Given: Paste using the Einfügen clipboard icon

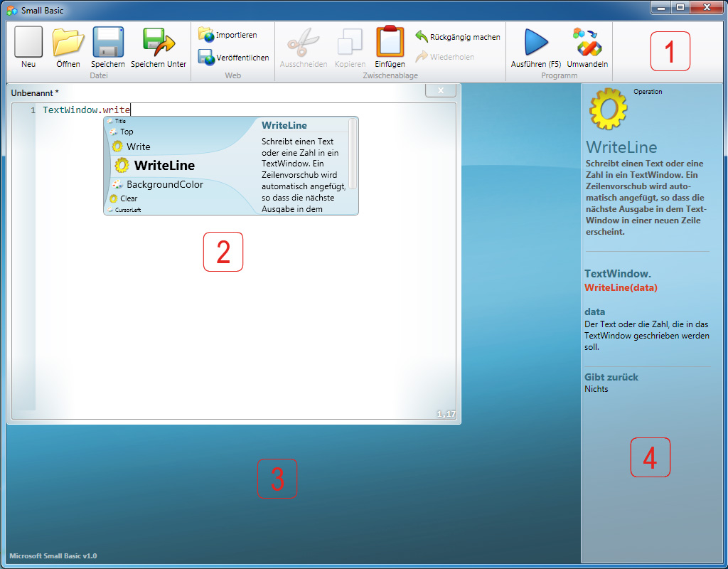Looking at the screenshot, I should pos(390,43).
